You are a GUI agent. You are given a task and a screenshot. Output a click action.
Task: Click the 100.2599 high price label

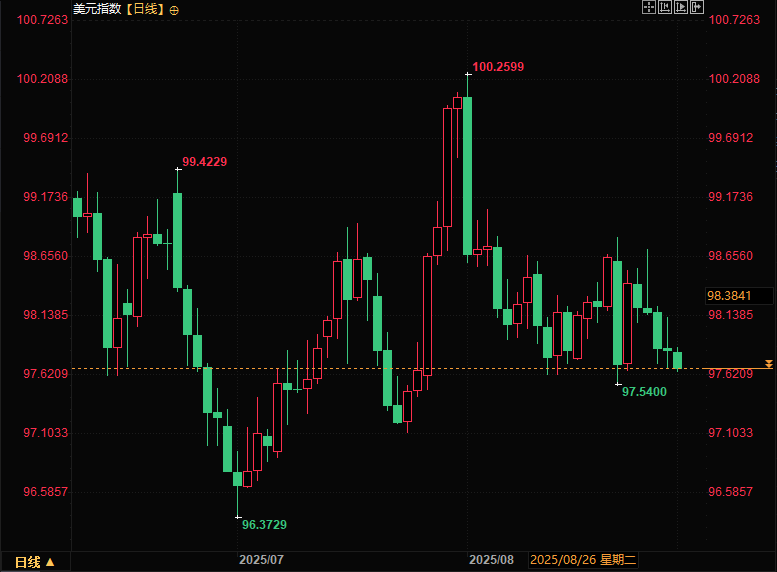498,66
